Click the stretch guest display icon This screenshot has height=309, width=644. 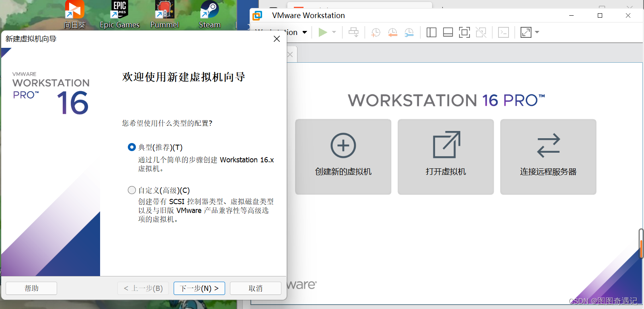pos(526,32)
